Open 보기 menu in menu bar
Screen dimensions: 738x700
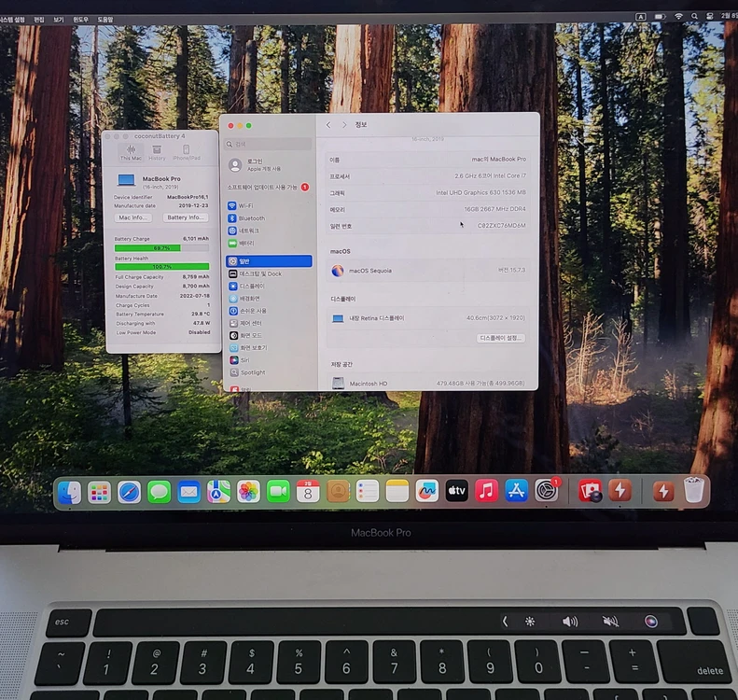point(59,20)
